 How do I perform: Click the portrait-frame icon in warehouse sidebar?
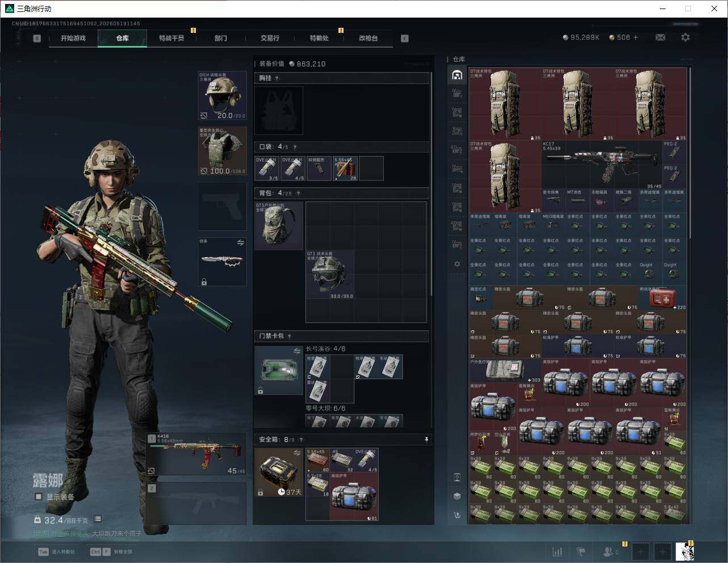[457, 477]
